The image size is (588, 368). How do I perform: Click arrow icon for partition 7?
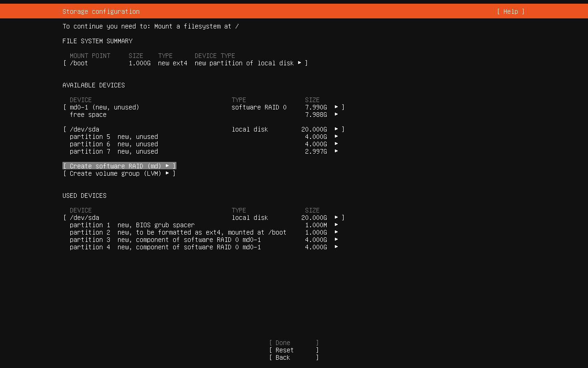click(336, 151)
